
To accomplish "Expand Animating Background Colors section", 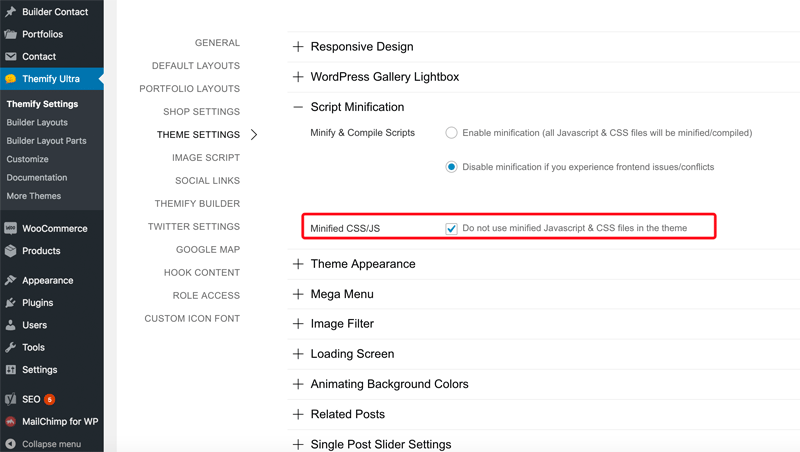I will 298,384.
